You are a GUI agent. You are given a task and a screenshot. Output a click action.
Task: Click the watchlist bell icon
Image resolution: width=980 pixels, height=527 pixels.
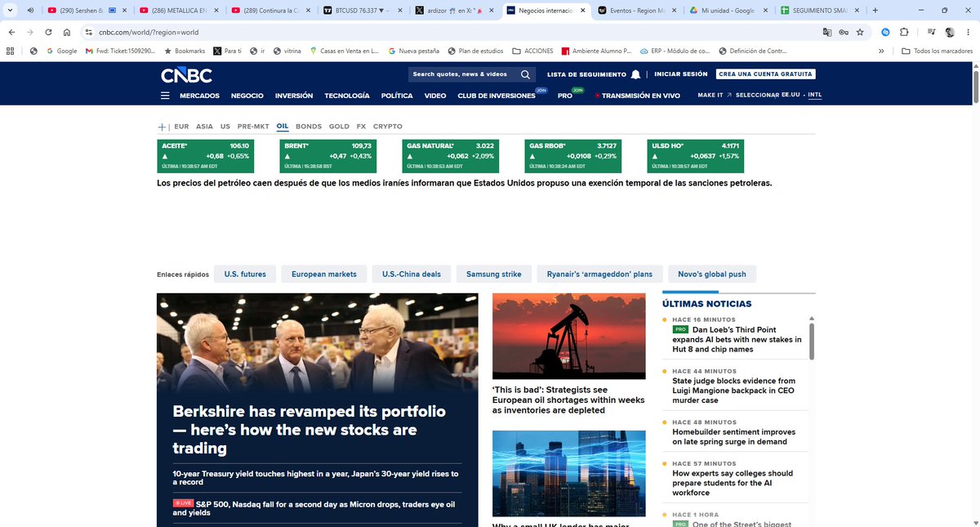tap(635, 74)
